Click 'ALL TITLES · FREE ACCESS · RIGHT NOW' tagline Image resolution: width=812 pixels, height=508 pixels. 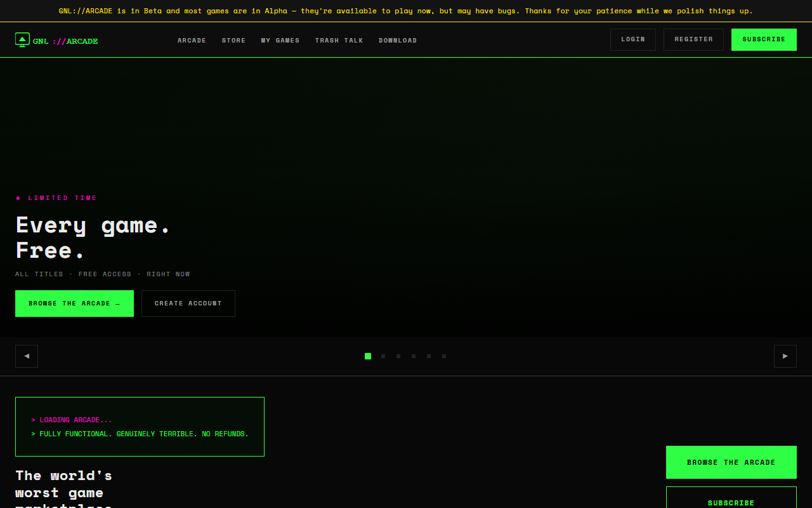[x=103, y=274]
